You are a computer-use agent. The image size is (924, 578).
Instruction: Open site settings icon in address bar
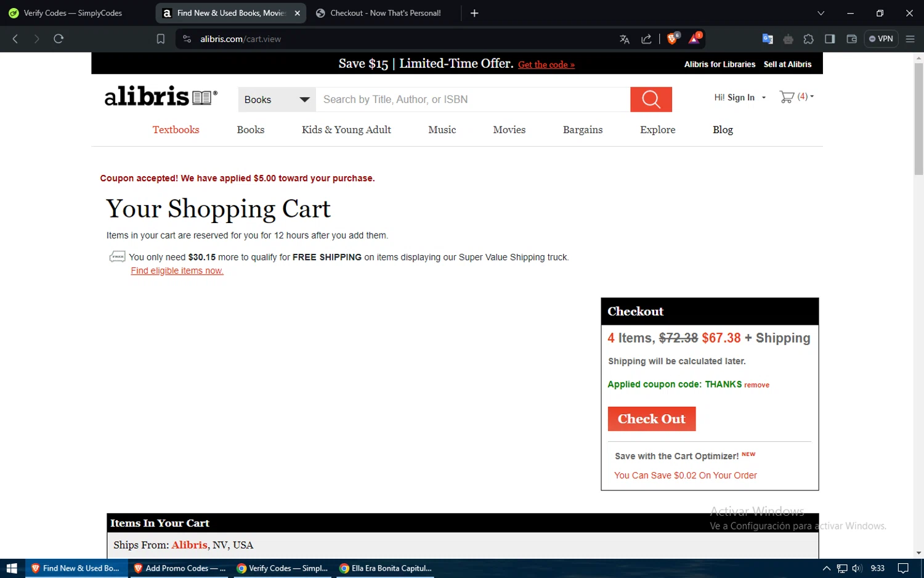[x=187, y=39]
